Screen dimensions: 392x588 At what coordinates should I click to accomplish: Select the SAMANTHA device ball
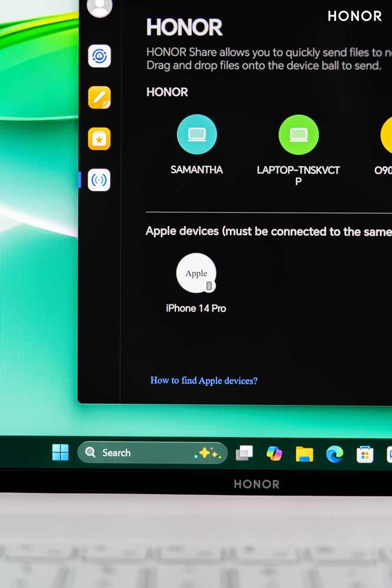point(197,134)
